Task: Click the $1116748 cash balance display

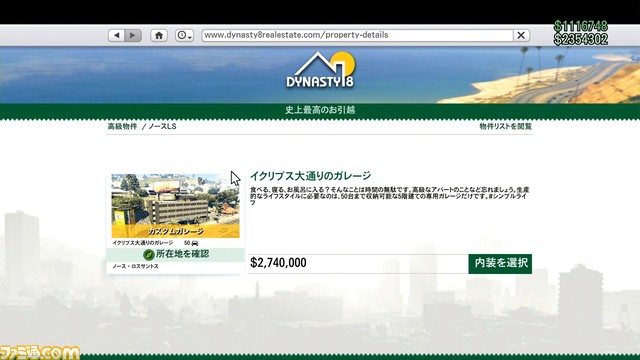Action: [x=580, y=26]
